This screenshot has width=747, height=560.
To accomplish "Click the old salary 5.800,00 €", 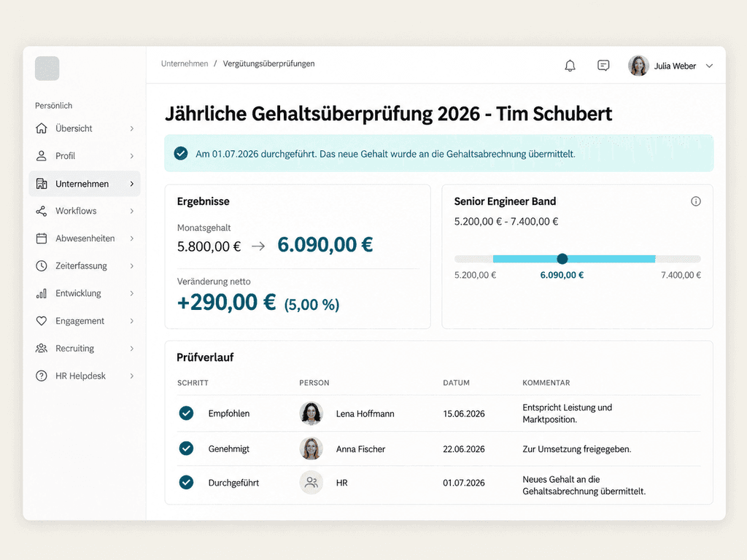I will [x=209, y=246].
